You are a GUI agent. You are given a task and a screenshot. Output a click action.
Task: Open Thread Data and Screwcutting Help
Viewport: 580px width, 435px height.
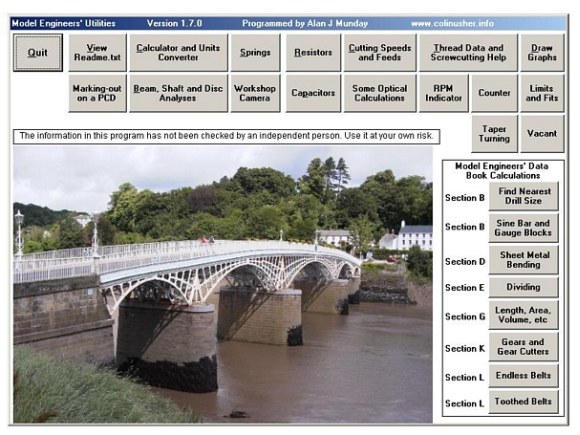pyautogui.click(x=468, y=53)
